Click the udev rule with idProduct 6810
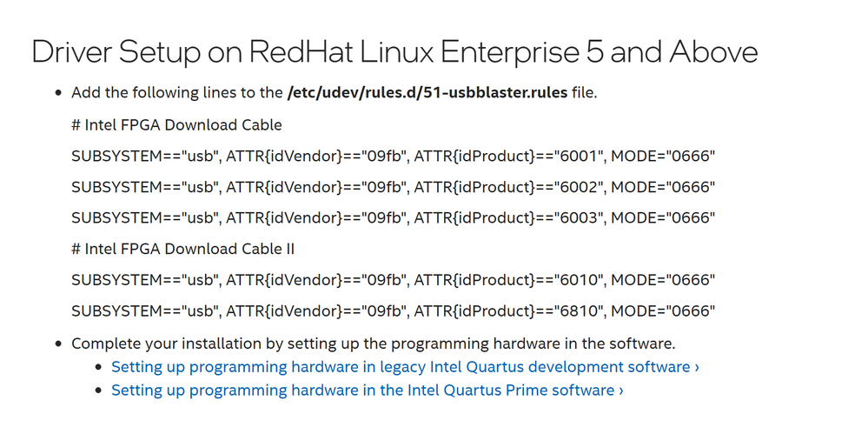The height and width of the screenshot is (447, 868). coord(393,310)
